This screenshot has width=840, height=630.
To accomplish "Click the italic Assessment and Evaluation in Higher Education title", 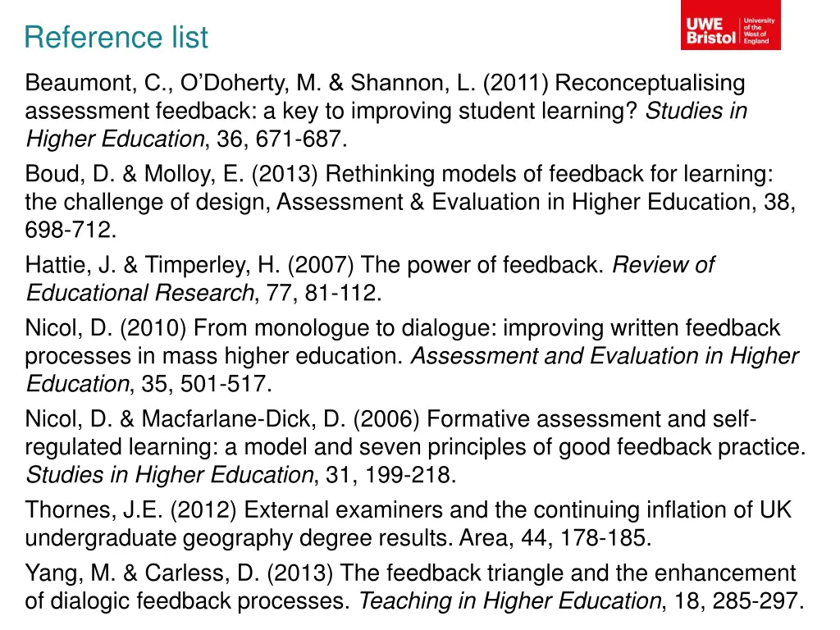I will tap(412, 370).
